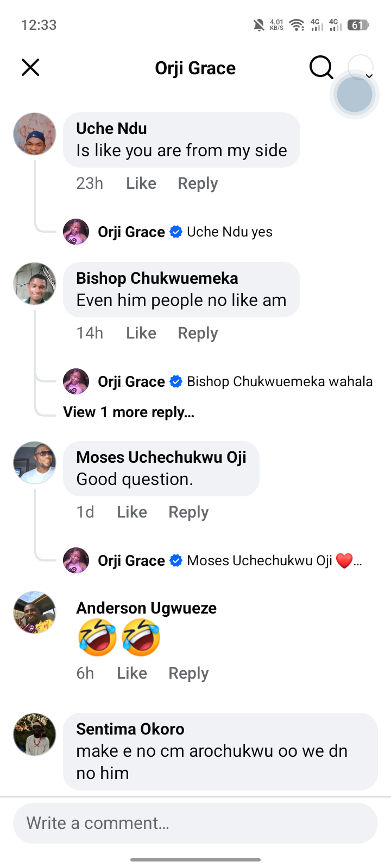Open Sentima Okoro's profile picture

click(x=35, y=735)
